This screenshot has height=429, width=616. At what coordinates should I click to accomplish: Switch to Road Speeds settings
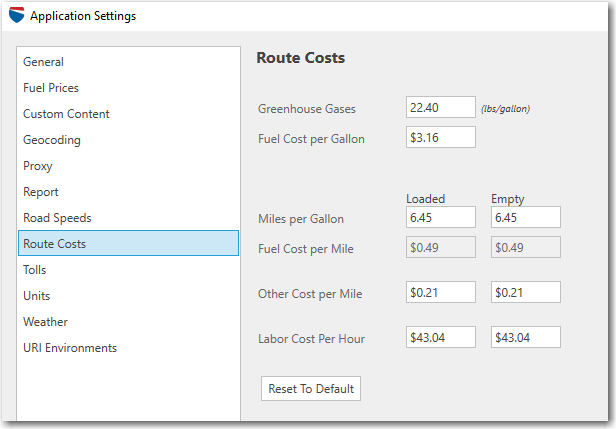128,218
